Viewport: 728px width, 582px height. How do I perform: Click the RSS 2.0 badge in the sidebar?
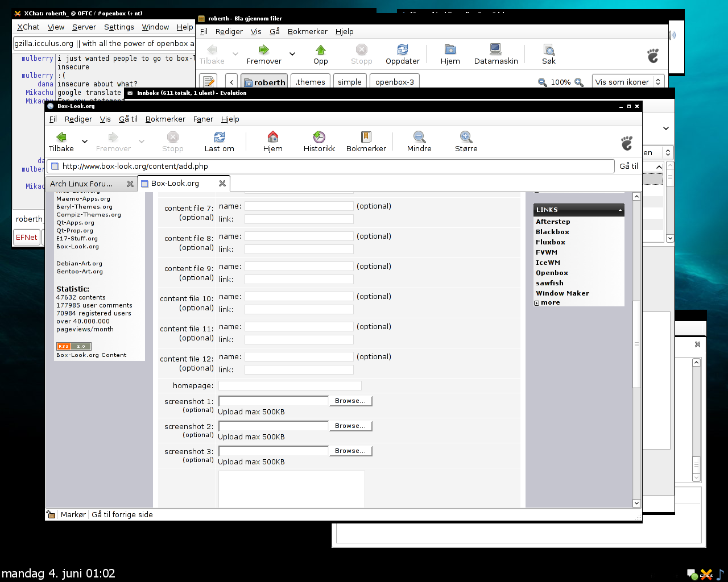[x=74, y=346]
